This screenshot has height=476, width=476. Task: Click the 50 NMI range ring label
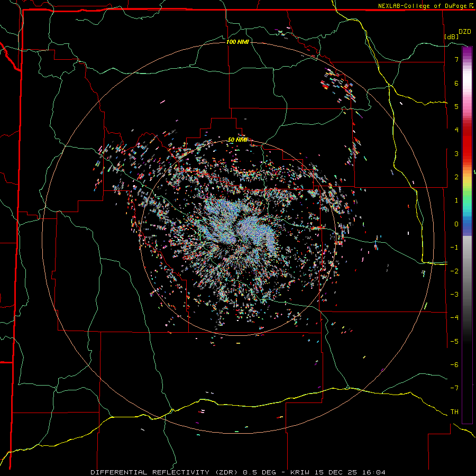(x=237, y=140)
